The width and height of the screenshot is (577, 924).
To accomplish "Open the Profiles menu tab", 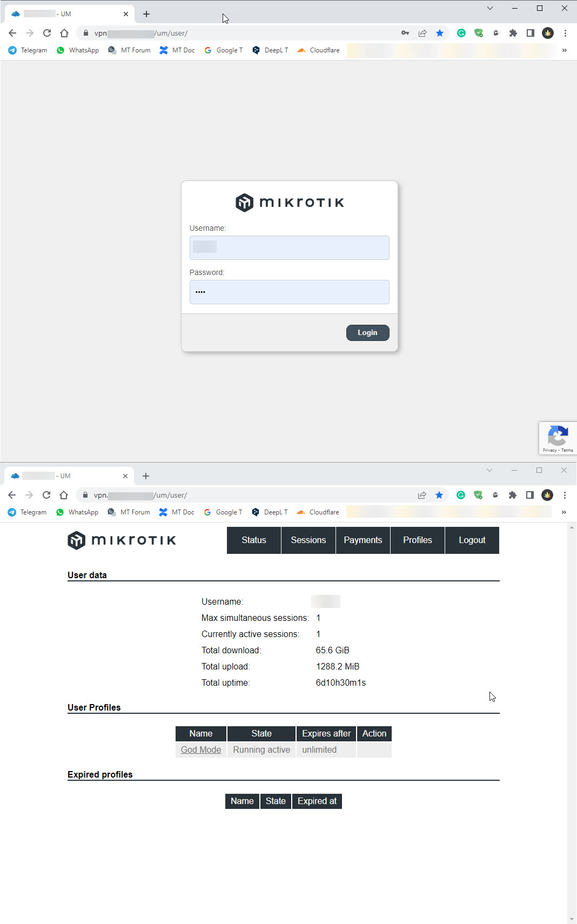I will pyautogui.click(x=418, y=540).
